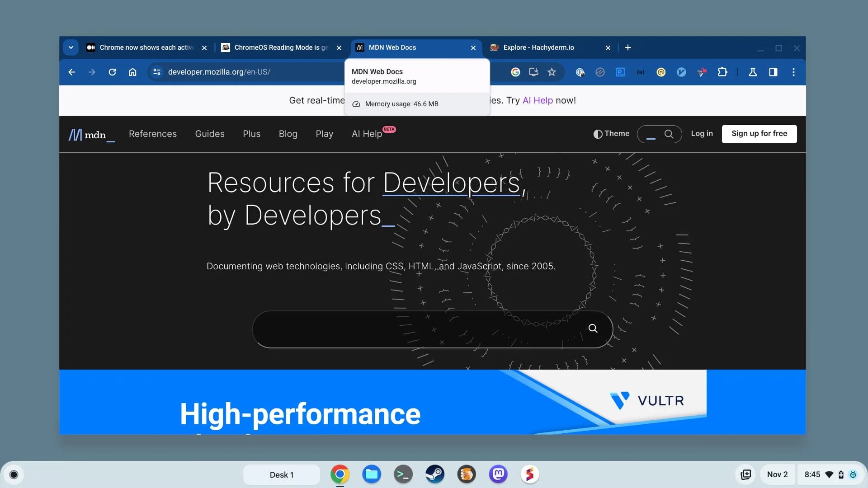Image resolution: width=868 pixels, height=488 pixels.
Task: Open the Chrome extensions puzzle icon
Action: pyautogui.click(x=722, y=72)
